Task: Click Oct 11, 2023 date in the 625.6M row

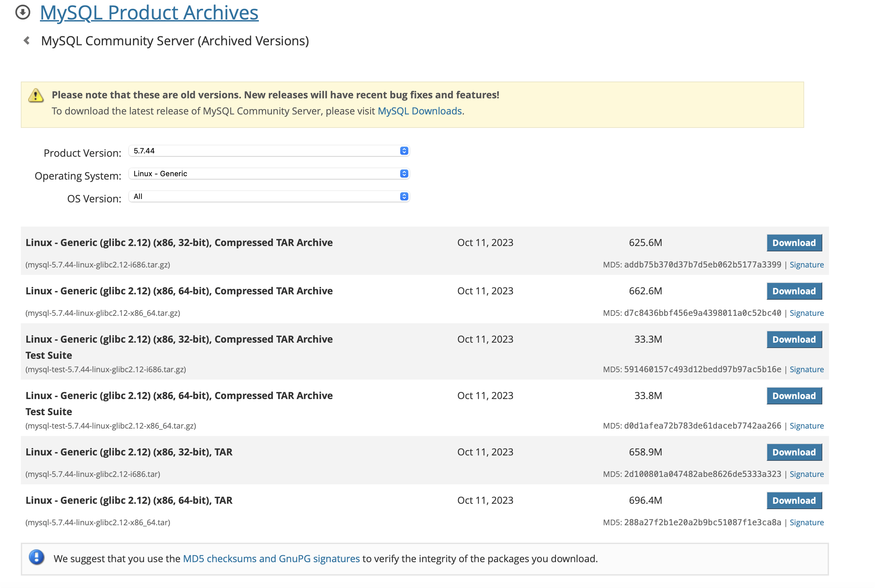Action: tap(485, 243)
